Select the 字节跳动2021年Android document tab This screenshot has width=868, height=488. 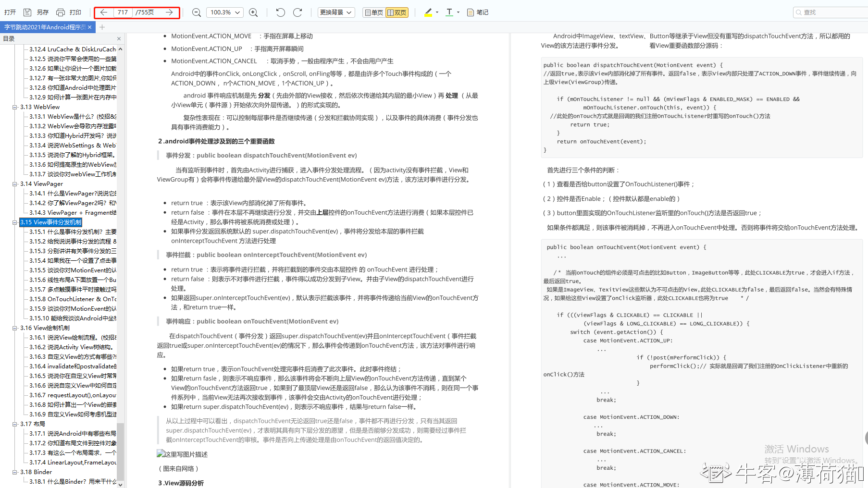(x=45, y=27)
